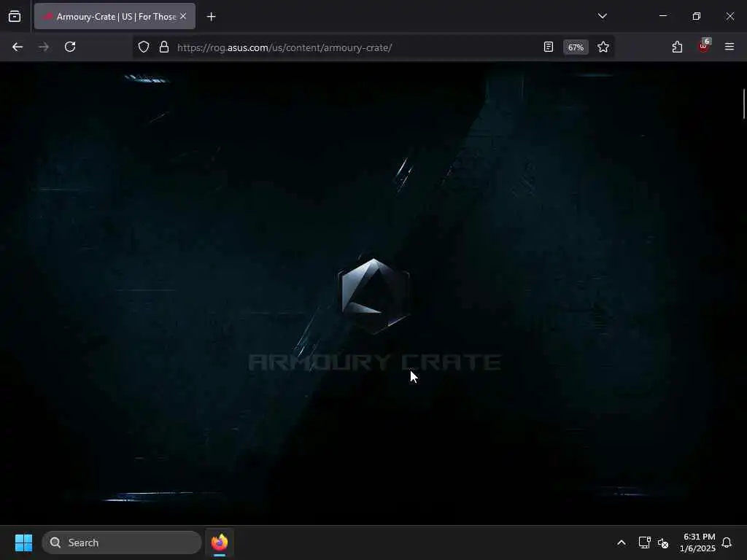Switch to the Armoury-Crate browser tab

coord(115,16)
